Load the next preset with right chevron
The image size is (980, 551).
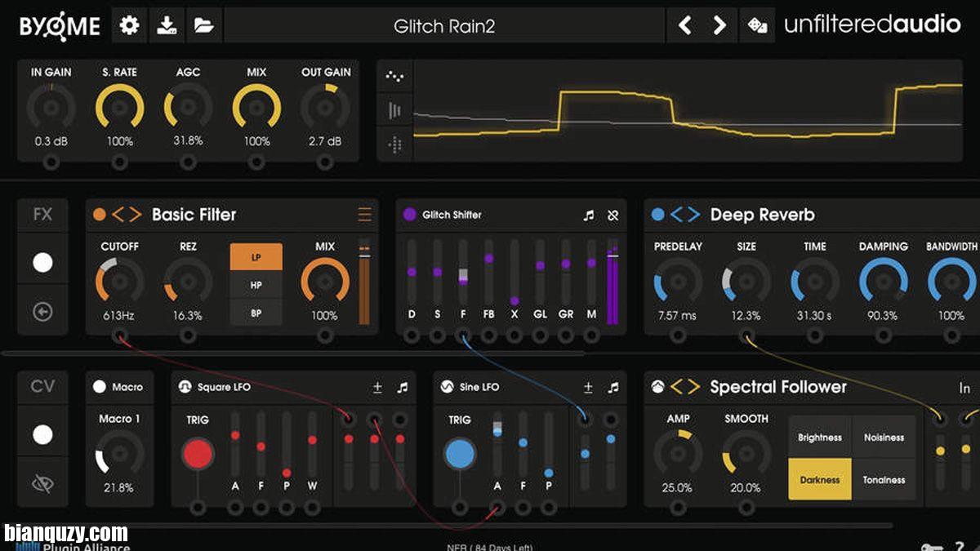719,25
